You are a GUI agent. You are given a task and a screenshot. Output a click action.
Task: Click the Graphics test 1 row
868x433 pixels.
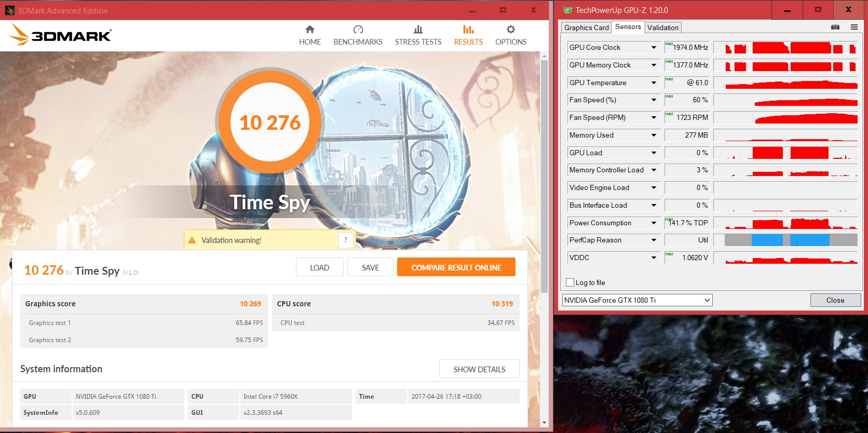coord(144,322)
